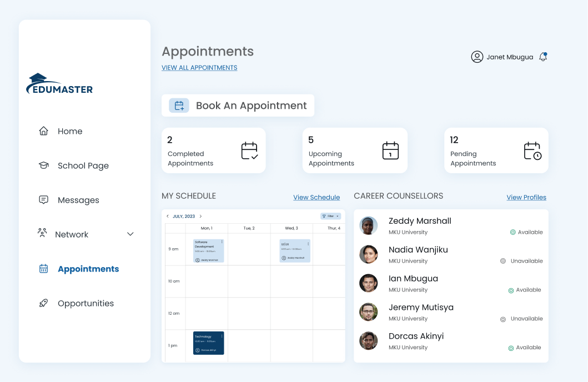Advance to the next month with the arrow
The height and width of the screenshot is (382, 588).
tap(199, 216)
